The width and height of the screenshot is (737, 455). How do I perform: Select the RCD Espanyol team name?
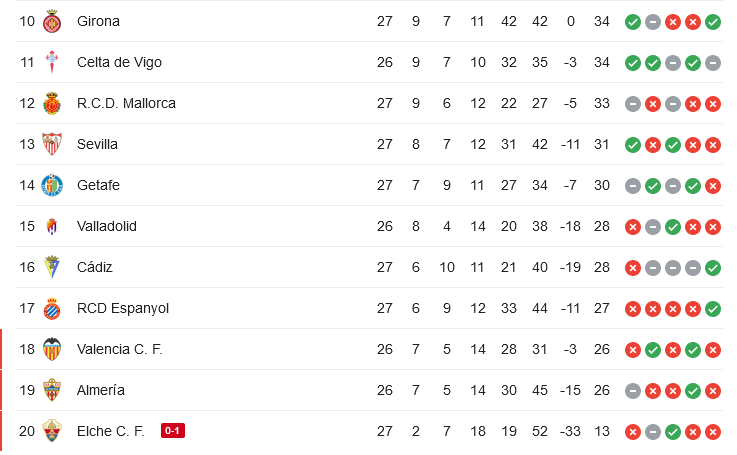(123, 308)
